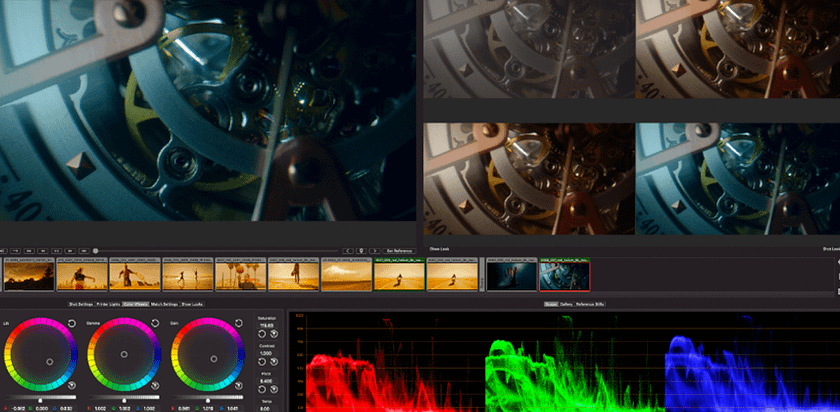Click the Gamma wheel center puck
Image resolution: width=840 pixels, height=412 pixels.
[x=124, y=354]
